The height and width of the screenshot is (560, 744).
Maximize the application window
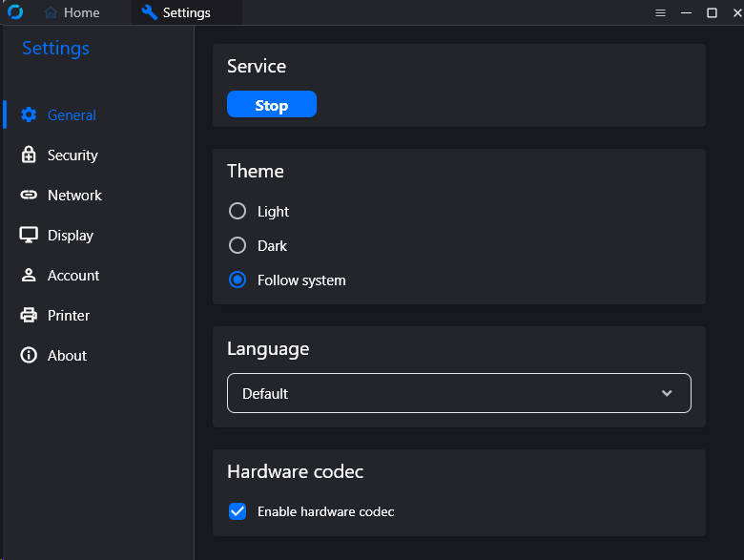[x=712, y=12]
